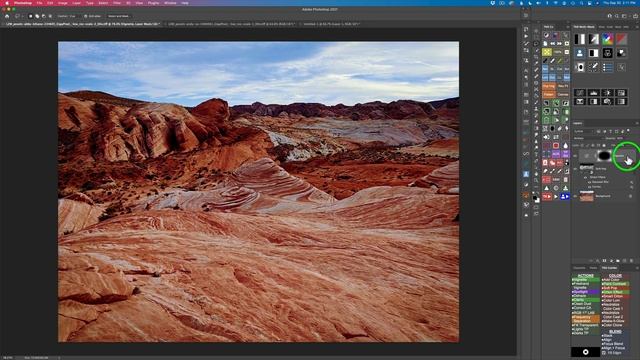Click the black circle button under Actions list
Screen dimensions: 640x360
point(585,352)
